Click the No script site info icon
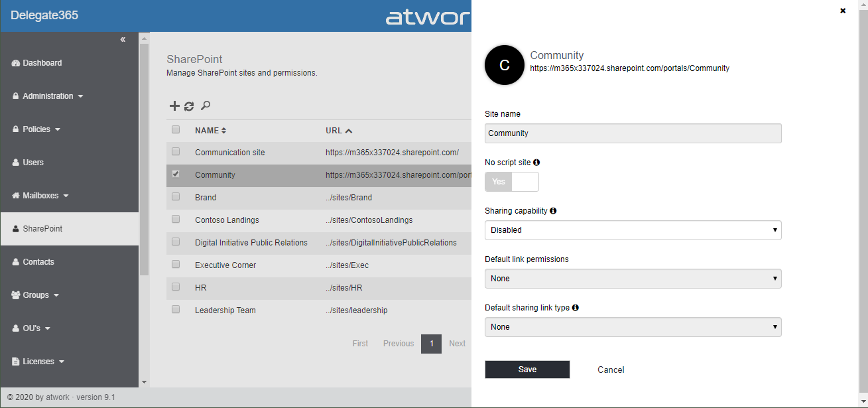This screenshot has width=868, height=408. point(536,162)
